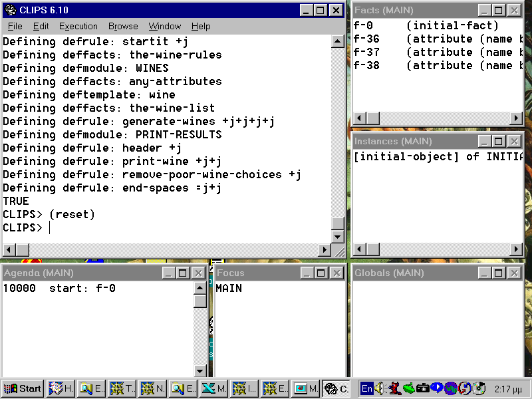The width and height of the screenshot is (532, 399).
Task: Click the CLIPS icon in the title bar
Action: (11, 10)
